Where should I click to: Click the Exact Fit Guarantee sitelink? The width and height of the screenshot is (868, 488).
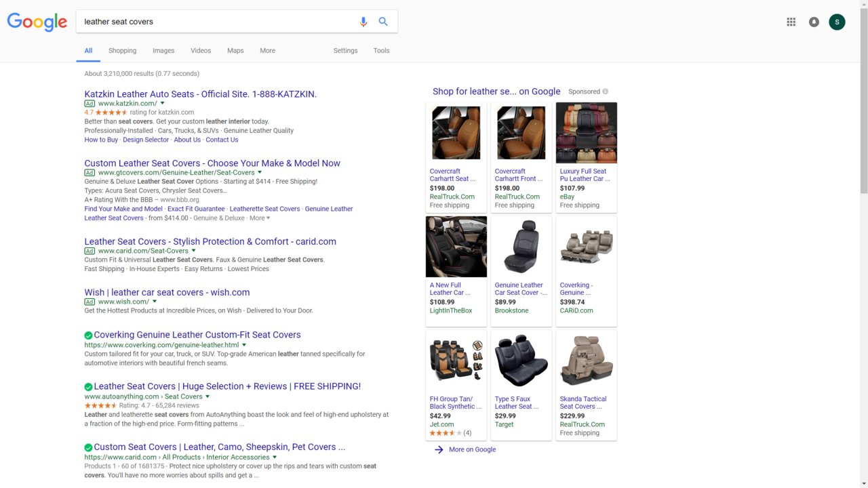196,209
